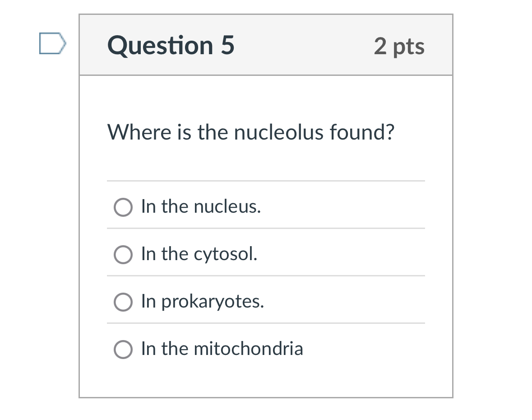The height and width of the screenshot is (420, 532).
Task: Click the word "prokaryotes." in the third answer
Action: [x=213, y=302]
